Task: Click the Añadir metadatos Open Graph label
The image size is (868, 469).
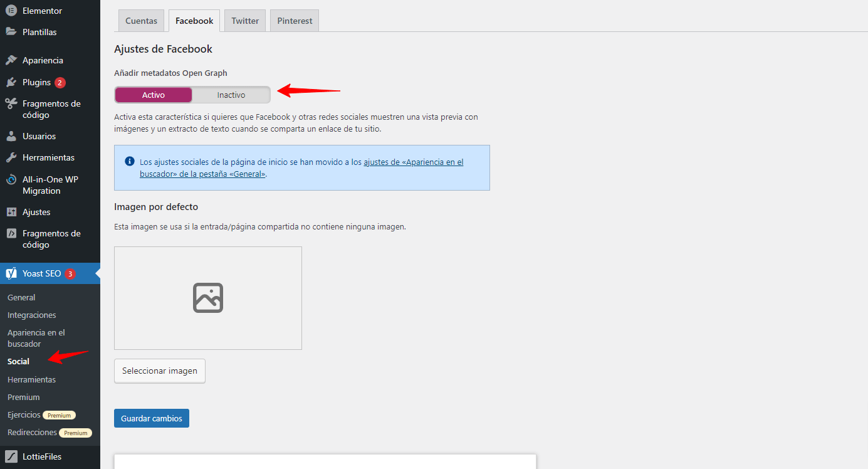Action: 170,73
